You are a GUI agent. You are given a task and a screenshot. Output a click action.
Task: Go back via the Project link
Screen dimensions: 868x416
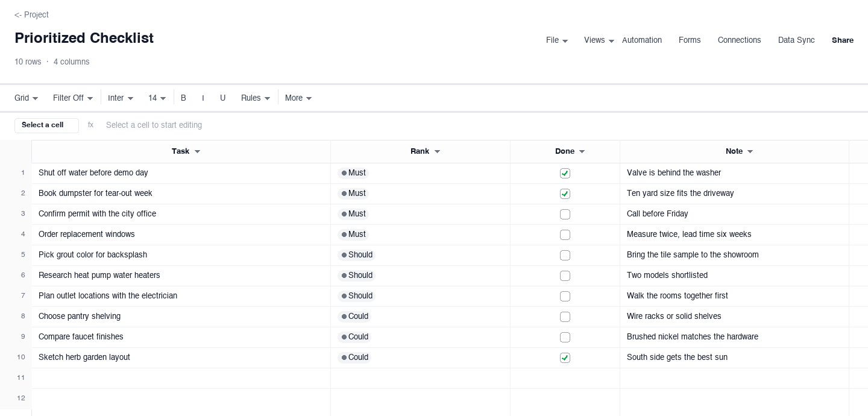coord(31,14)
